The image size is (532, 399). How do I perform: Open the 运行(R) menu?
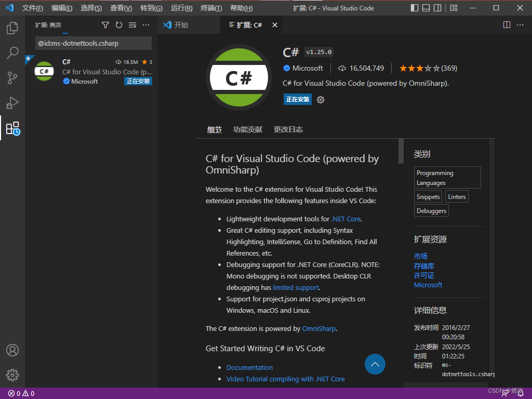pos(181,8)
